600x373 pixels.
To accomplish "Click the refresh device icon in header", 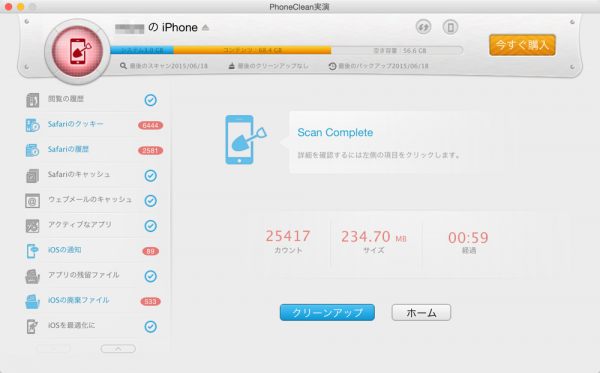I will [x=423, y=27].
